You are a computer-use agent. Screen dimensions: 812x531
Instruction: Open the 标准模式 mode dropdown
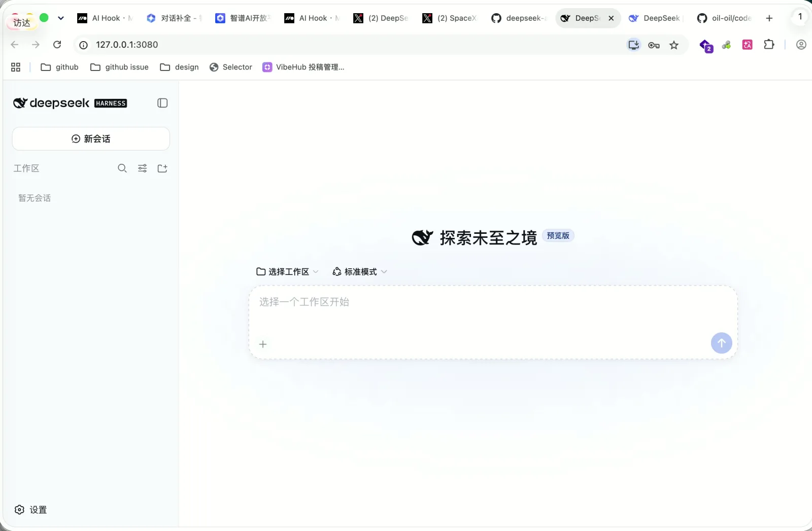tap(360, 272)
